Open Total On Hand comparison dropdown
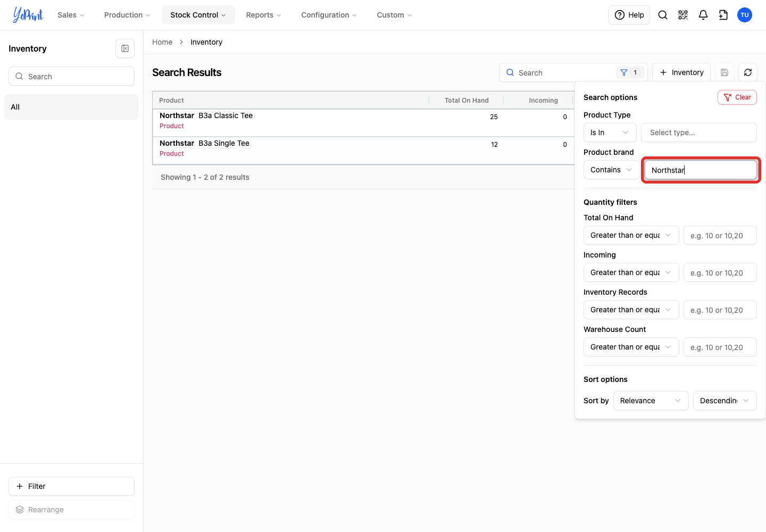 (x=631, y=235)
